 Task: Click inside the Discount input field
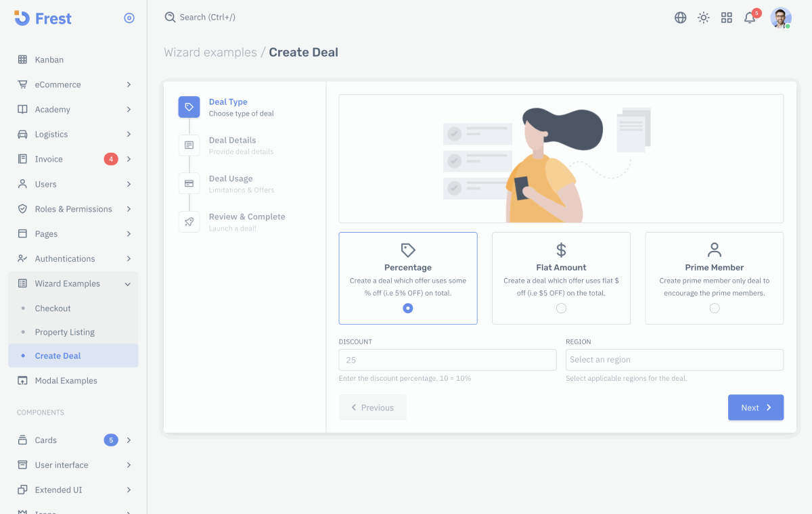447,359
